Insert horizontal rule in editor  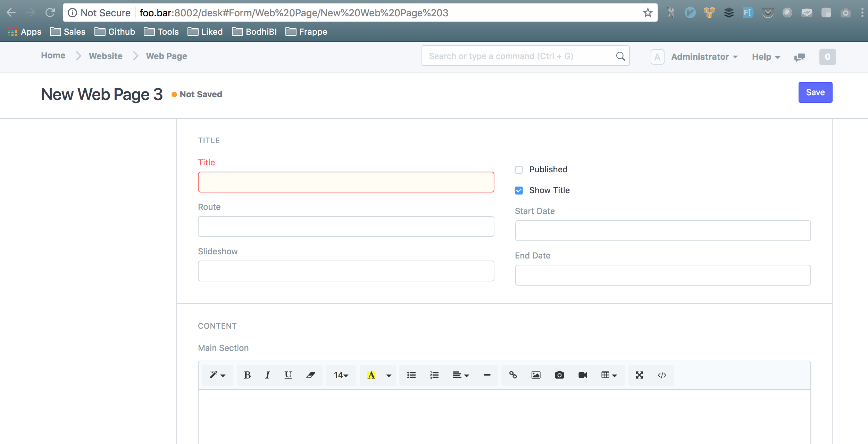[x=487, y=375]
